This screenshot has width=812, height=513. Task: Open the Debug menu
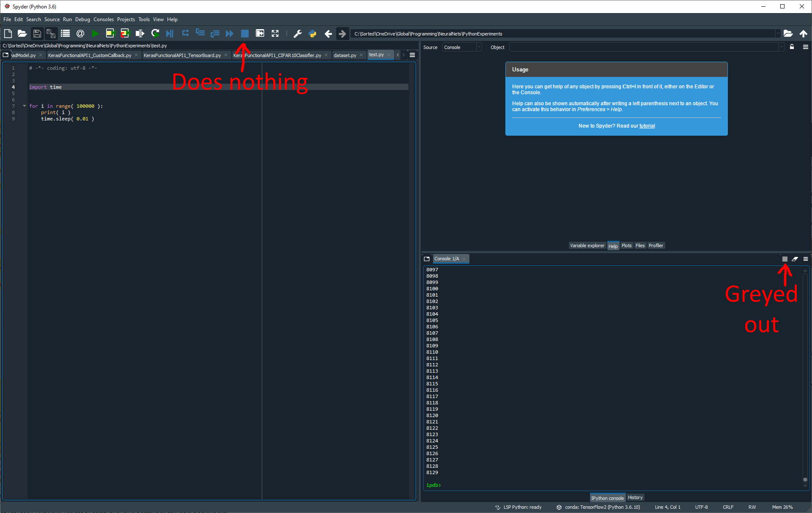[82, 19]
